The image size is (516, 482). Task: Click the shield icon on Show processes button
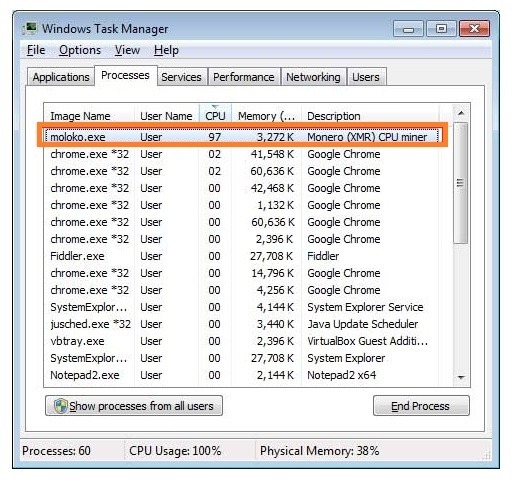tap(61, 406)
